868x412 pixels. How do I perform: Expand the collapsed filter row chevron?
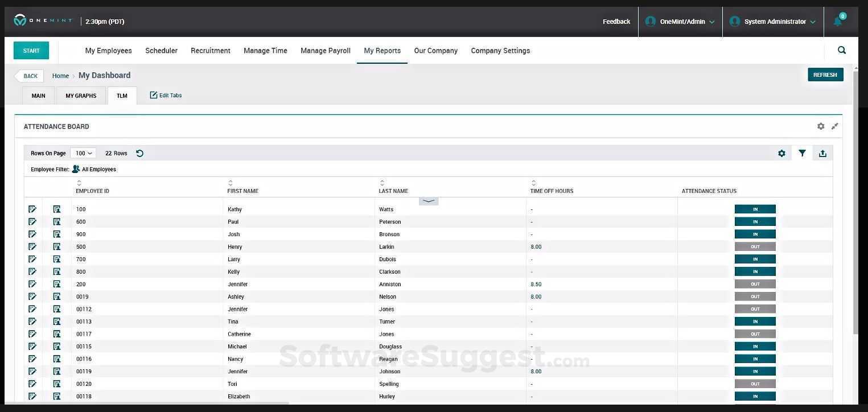point(429,201)
